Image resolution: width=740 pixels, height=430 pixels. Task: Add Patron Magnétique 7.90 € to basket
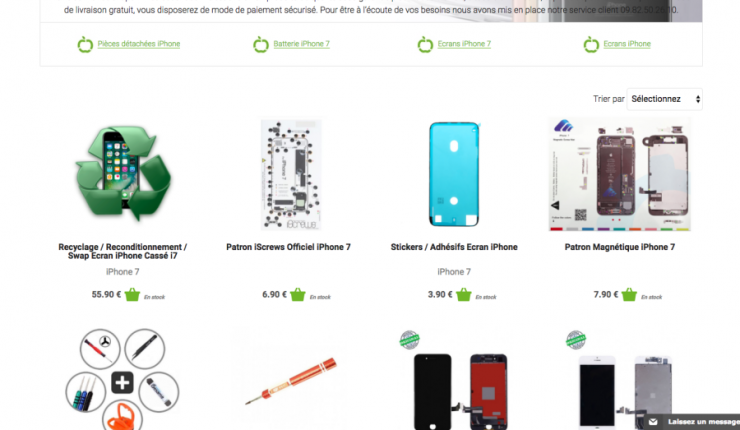(629, 295)
